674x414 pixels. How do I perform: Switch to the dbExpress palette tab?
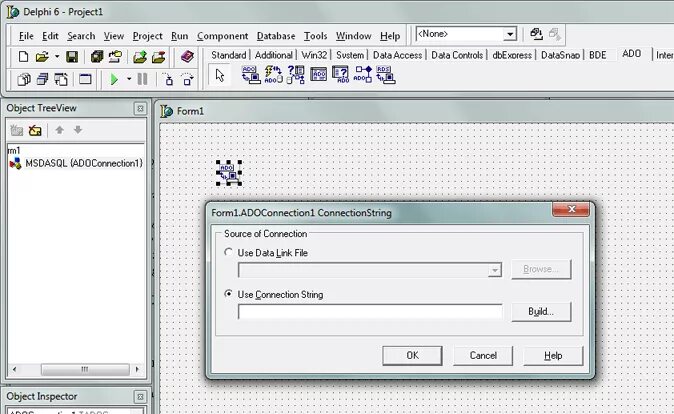pos(512,55)
